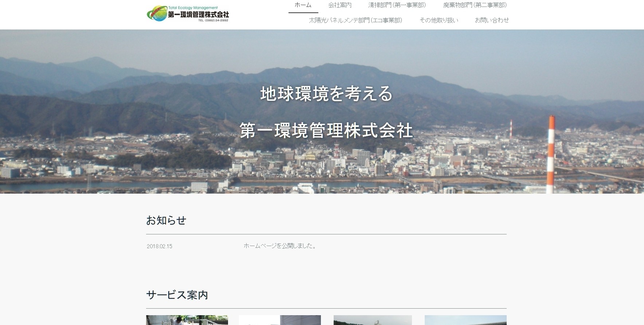Go to 清掃部門(第一事業部) page
The image size is (644, 325).
point(397,5)
